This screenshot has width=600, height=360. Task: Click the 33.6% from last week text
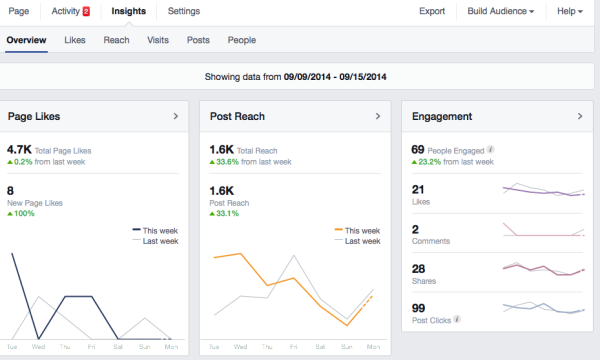coord(250,162)
